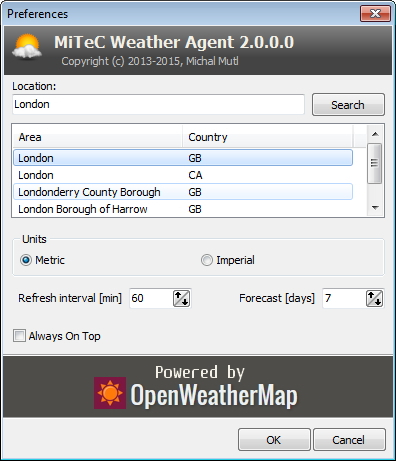Click the results list scrollbar thumb
This screenshot has width=396, height=461.
coord(375,163)
